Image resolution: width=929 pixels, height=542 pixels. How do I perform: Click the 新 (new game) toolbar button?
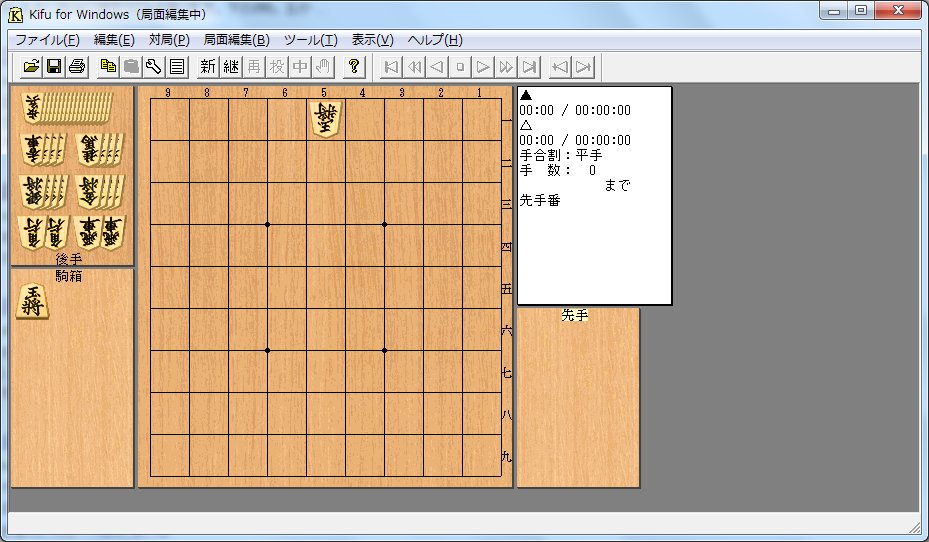[208, 67]
